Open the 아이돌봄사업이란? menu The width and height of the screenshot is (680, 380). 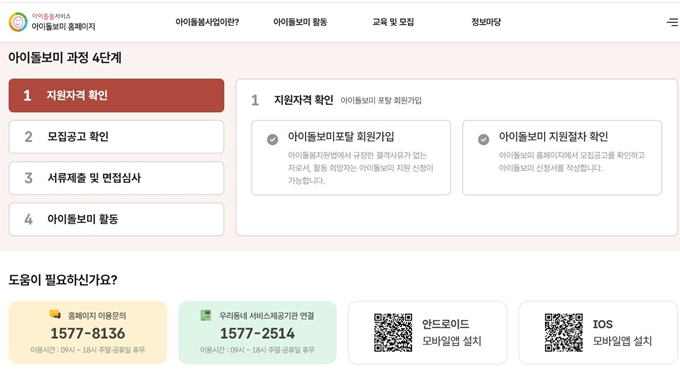(x=207, y=22)
